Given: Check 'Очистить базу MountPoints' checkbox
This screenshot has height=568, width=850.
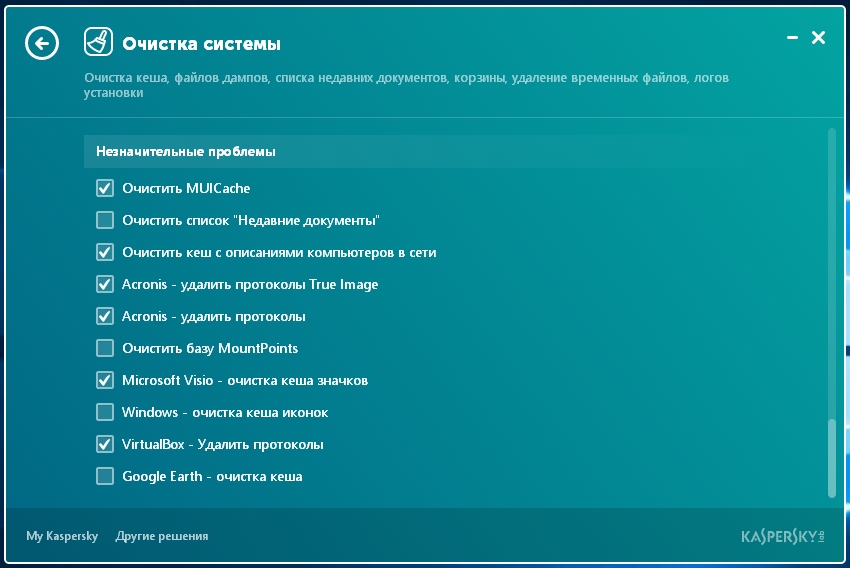Looking at the screenshot, I should pos(105,348).
